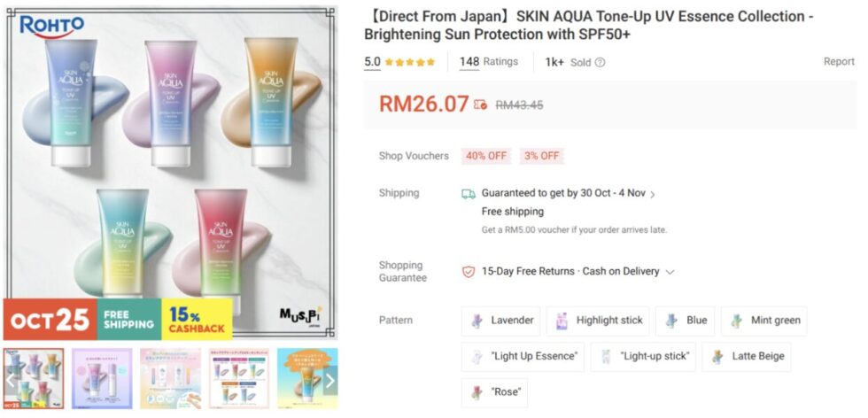Viewport: 868px width, 418px height.
Task: Select the Mint green pattern option
Action: click(x=763, y=321)
